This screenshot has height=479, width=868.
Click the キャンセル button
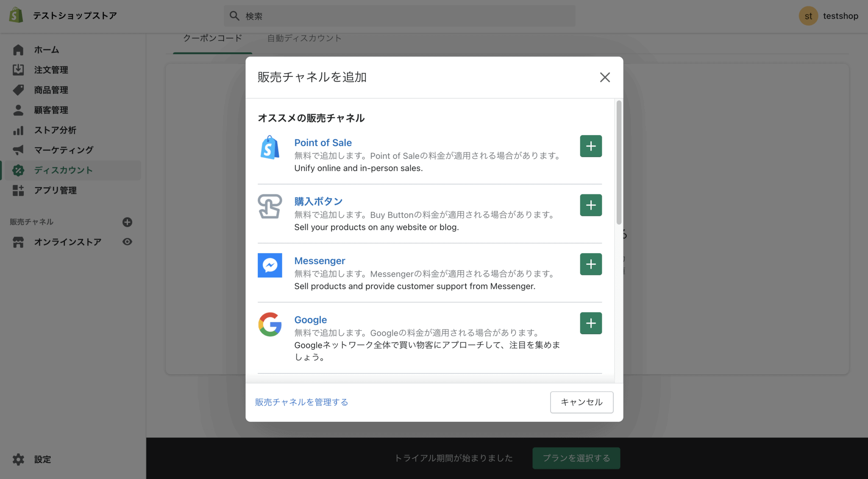[581, 402]
